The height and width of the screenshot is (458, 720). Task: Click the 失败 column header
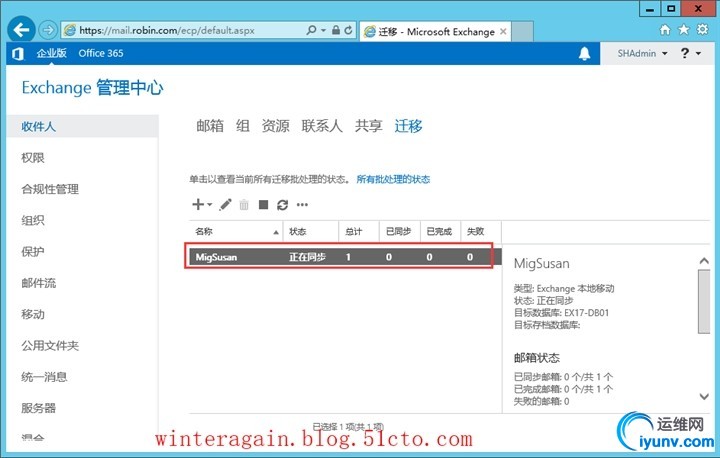480,232
